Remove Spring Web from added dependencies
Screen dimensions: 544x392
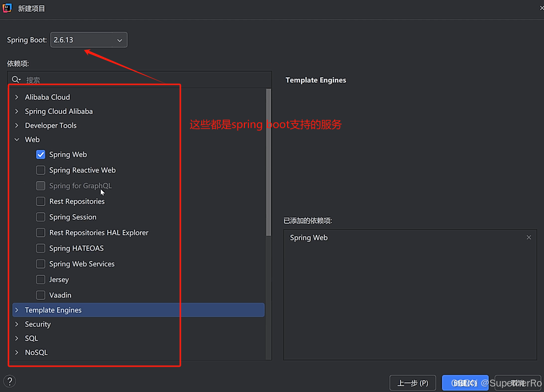529,237
